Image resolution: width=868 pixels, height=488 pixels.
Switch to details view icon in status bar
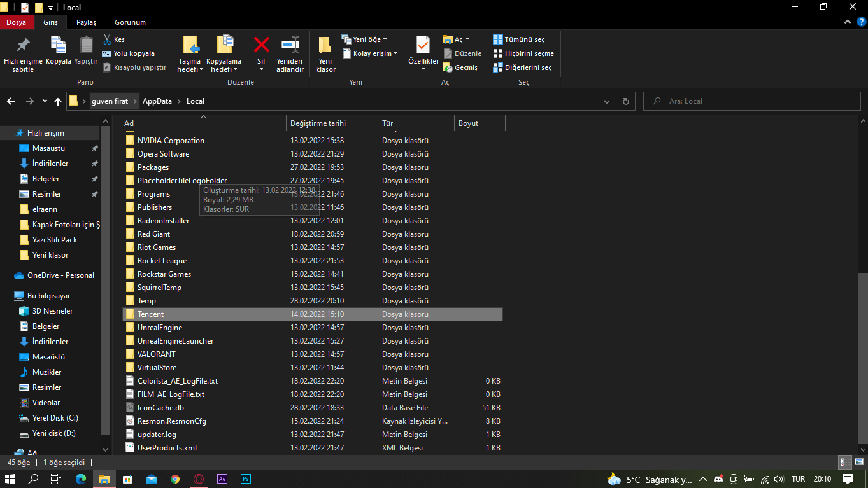click(x=846, y=463)
